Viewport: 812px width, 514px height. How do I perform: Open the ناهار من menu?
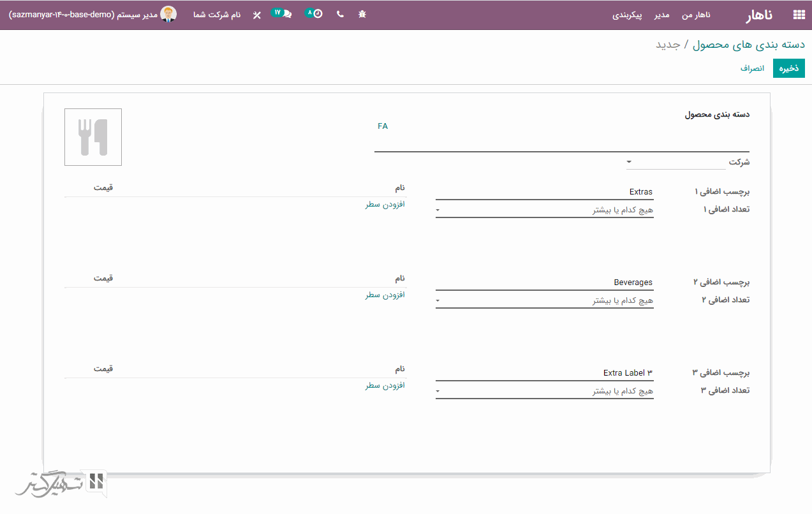click(x=696, y=15)
